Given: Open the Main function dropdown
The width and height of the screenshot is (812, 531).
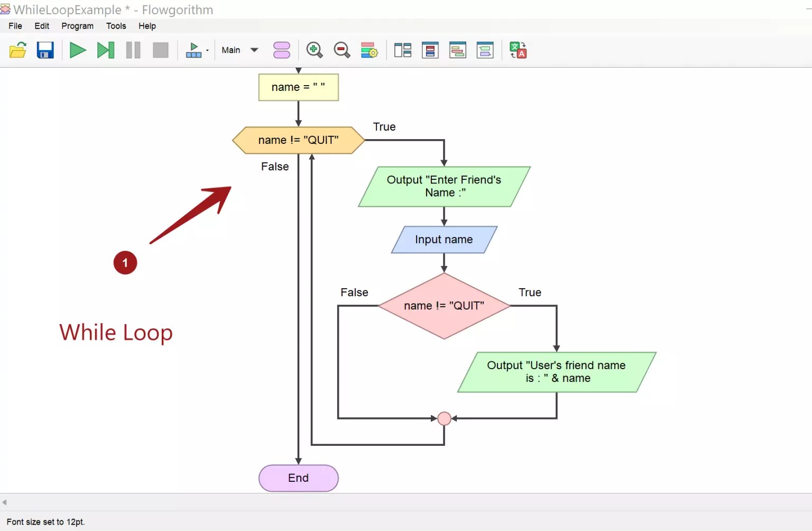Looking at the screenshot, I should coord(254,50).
